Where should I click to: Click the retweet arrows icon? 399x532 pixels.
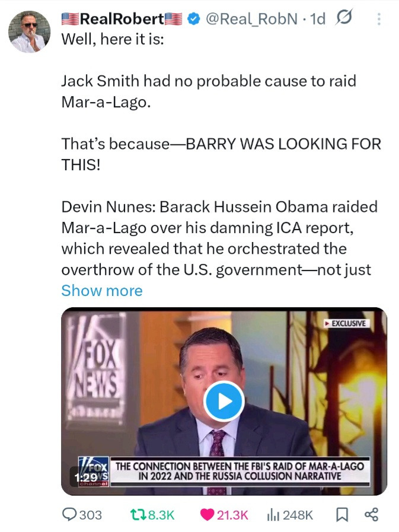tap(138, 515)
